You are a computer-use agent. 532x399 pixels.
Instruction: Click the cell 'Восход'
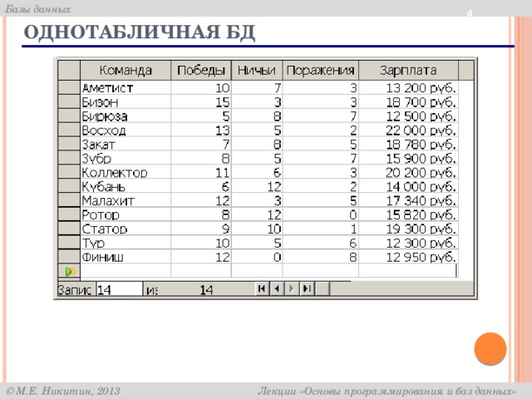[126, 131]
